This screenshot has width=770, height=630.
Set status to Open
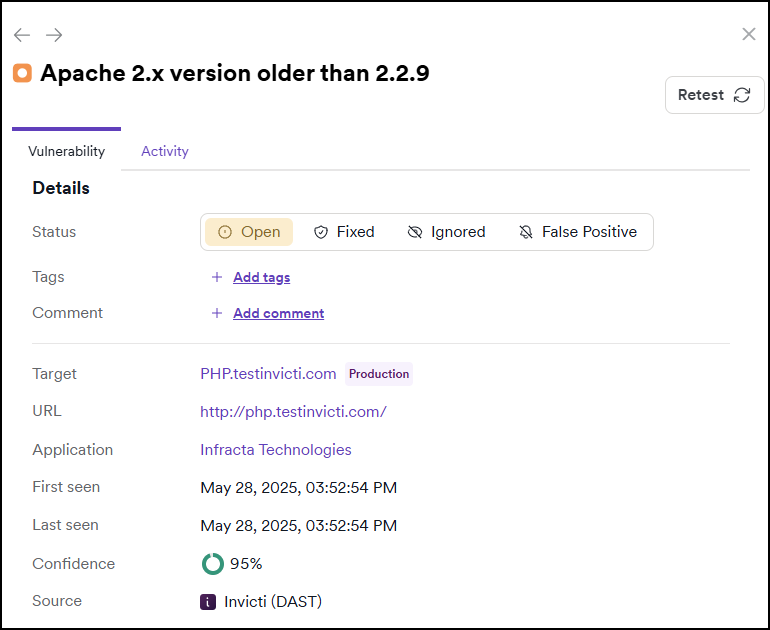(x=249, y=232)
